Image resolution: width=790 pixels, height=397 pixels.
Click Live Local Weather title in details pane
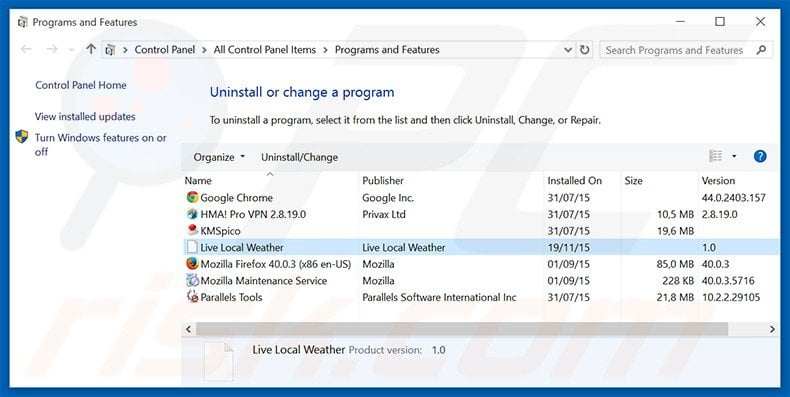(x=299, y=350)
